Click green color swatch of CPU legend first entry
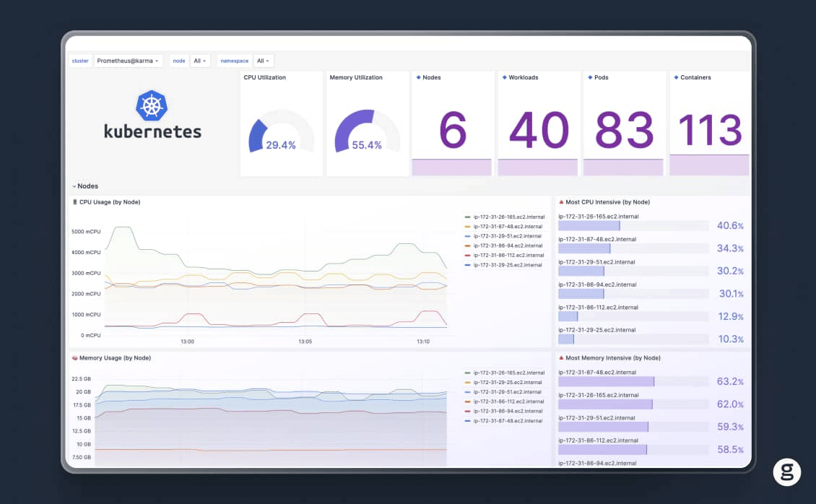This screenshot has width=816, height=504. (x=467, y=217)
